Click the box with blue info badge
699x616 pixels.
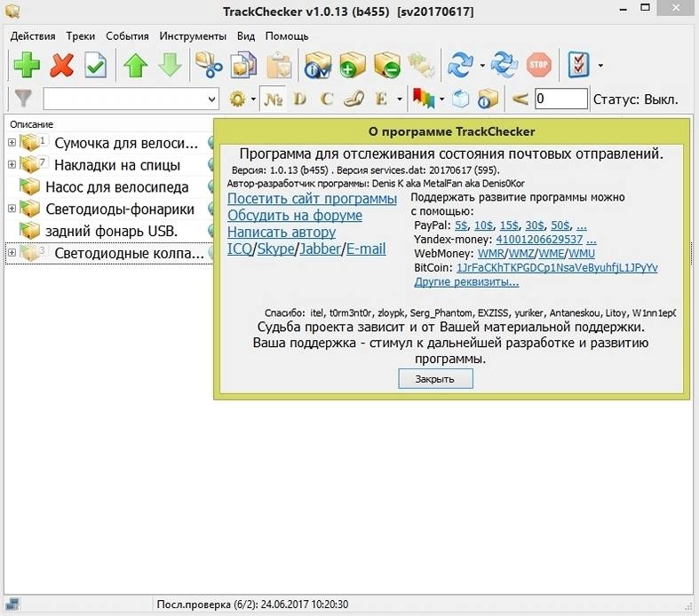point(488,99)
